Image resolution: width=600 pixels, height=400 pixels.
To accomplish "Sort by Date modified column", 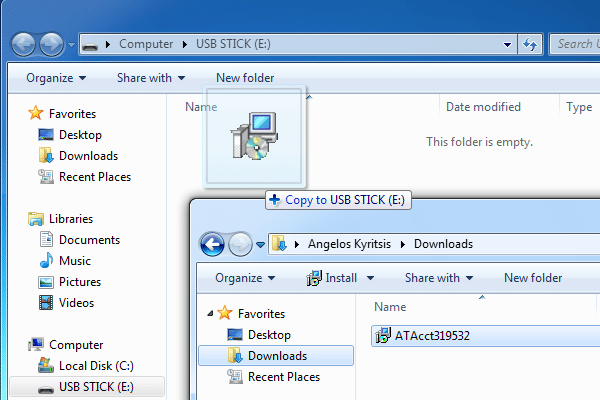I will (483, 107).
